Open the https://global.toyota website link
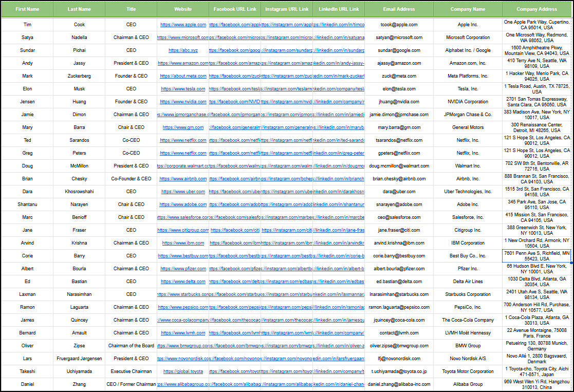The image size is (574, 392). click(183, 371)
